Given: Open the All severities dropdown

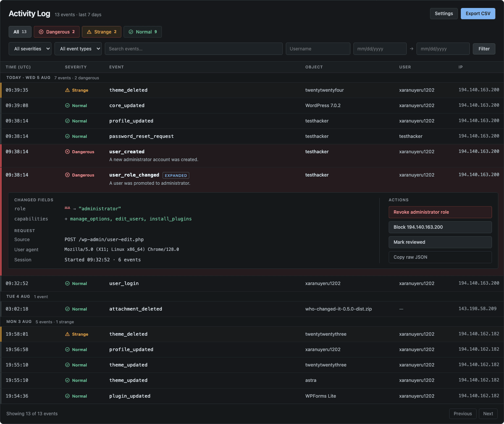Looking at the screenshot, I should click(30, 49).
